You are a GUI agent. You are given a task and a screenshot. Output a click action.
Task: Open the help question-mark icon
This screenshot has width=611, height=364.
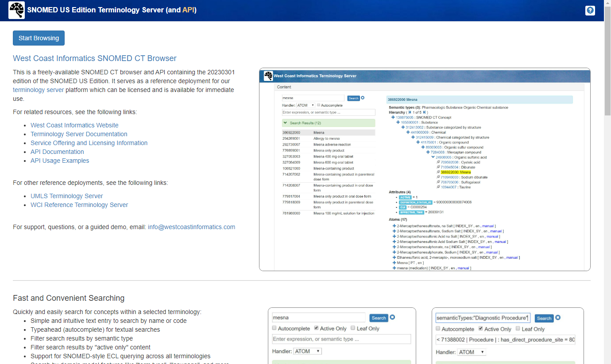pyautogui.click(x=590, y=11)
